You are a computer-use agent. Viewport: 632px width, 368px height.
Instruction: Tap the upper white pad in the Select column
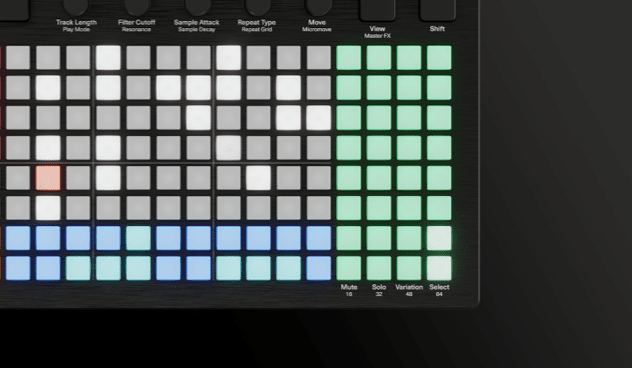tap(439, 238)
